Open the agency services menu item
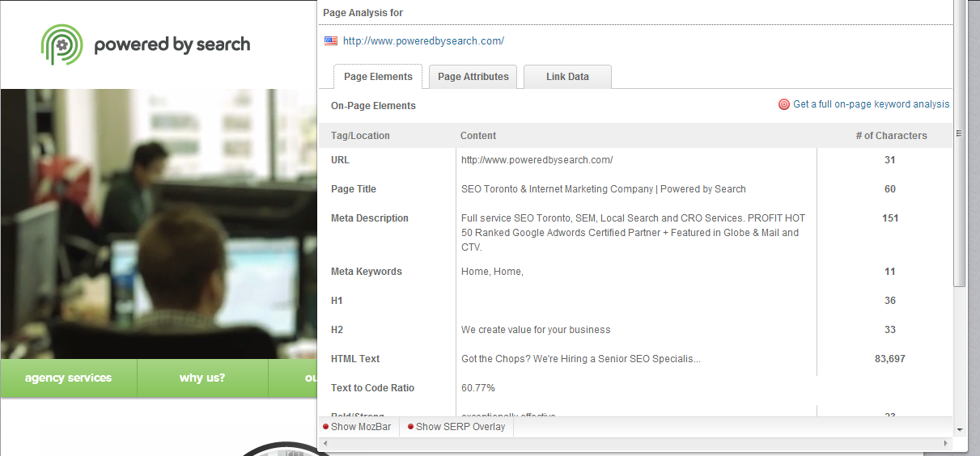This screenshot has width=980, height=456. click(x=69, y=378)
